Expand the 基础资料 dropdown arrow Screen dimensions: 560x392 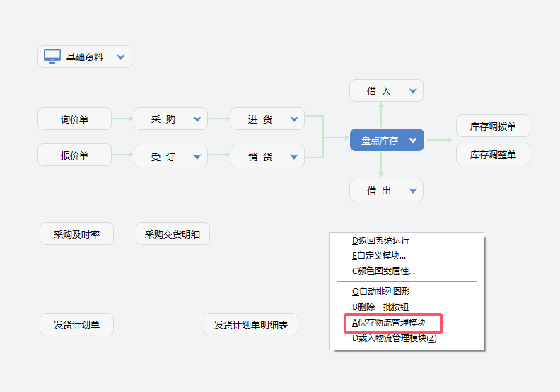click(121, 57)
